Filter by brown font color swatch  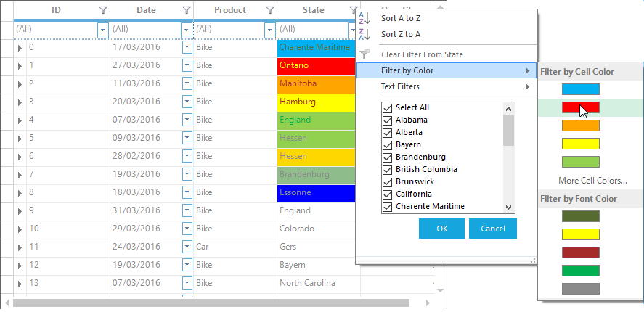581,253
